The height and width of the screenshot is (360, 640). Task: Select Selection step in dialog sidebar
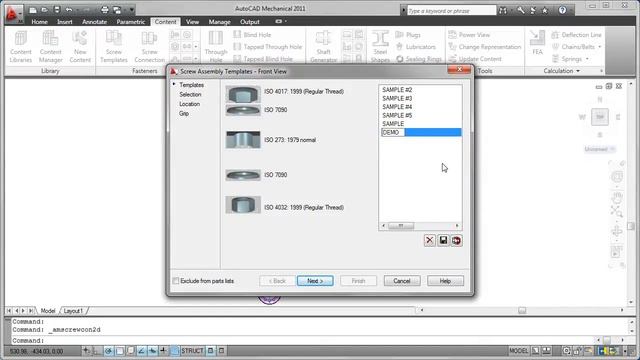pyautogui.click(x=190, y=94)
